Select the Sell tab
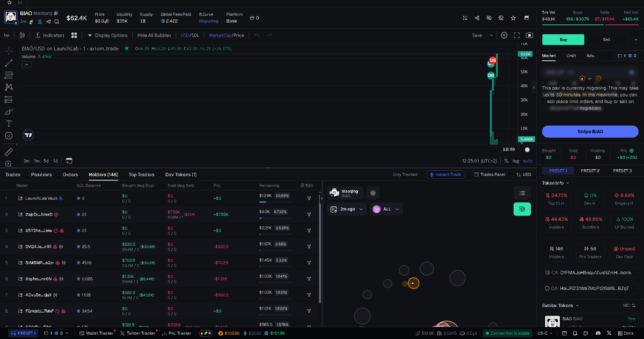The image size is (644, 339). 606,40
